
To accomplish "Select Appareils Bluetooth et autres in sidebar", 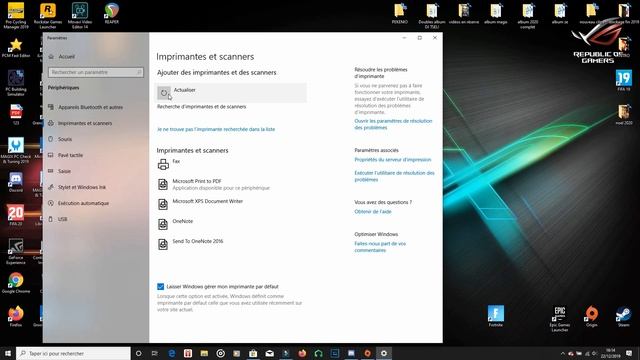I will point(90,107).
